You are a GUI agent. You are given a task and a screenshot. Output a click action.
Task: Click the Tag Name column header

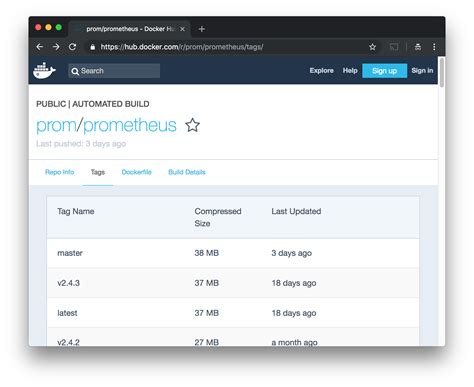[x=76, y=211]
